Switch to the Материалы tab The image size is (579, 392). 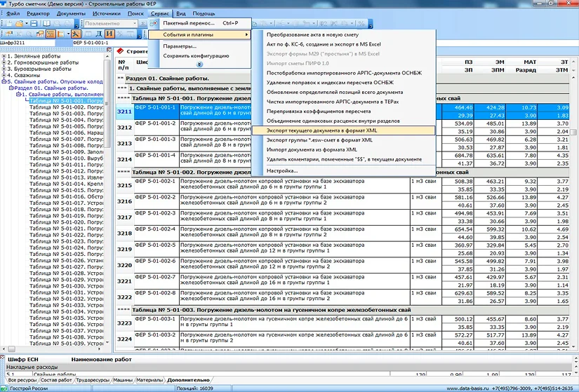(149, 380)
